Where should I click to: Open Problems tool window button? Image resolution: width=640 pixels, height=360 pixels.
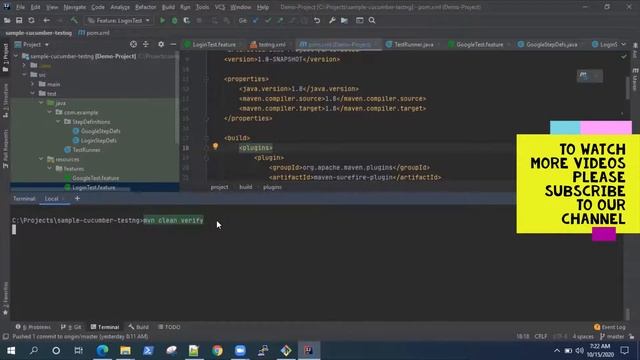click(x=33, y=327)
